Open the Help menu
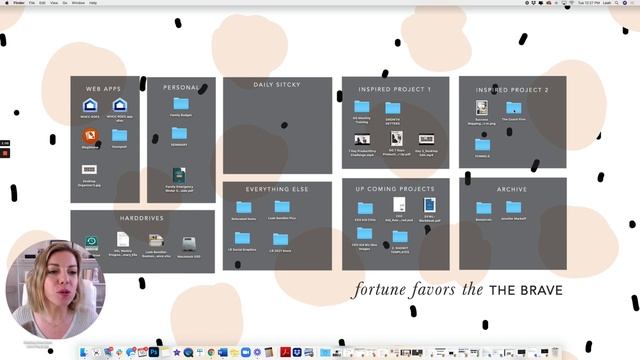Viewport: 640px width, 360px height. tap(93, 2)
